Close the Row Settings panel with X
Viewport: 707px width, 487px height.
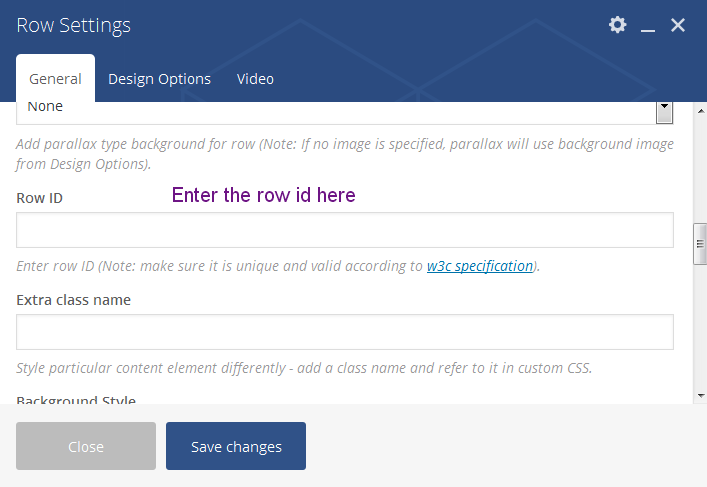coord(678,25)
